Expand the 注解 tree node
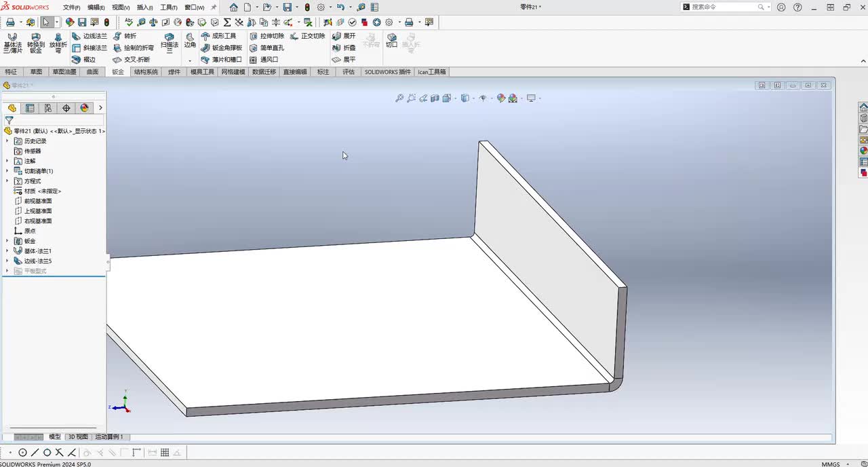868x467 pixels. pos(7,161)
